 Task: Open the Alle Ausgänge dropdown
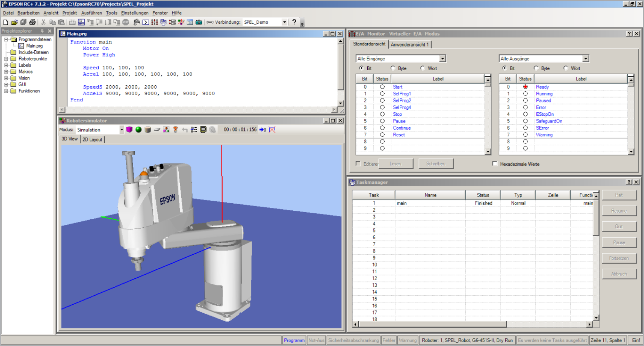tap(586, 58)
